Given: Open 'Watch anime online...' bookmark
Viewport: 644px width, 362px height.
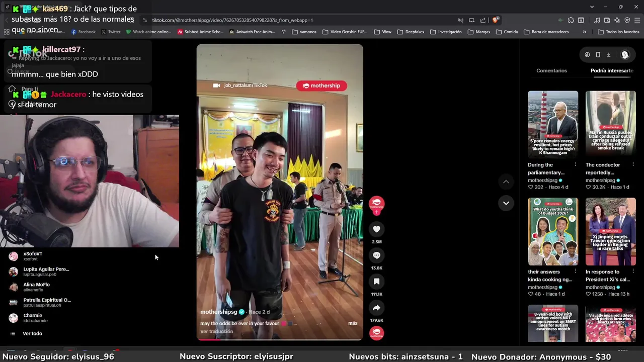Looking at the screenshot, I should [148, 32].
